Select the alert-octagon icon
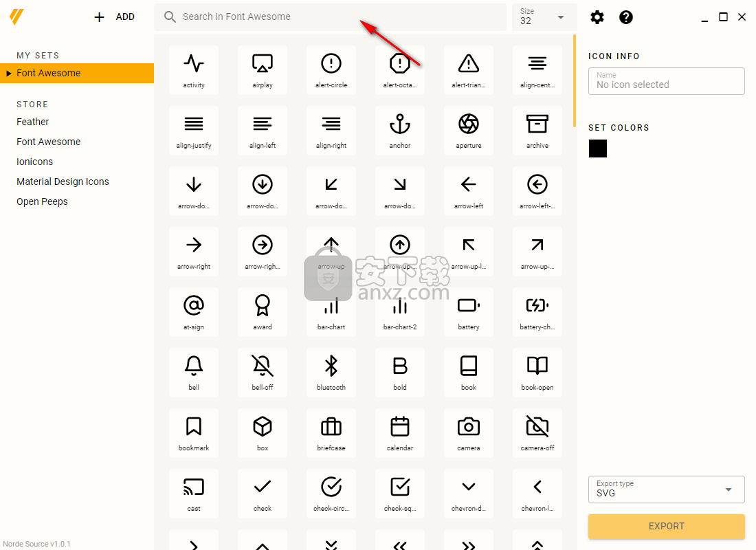 400,70
